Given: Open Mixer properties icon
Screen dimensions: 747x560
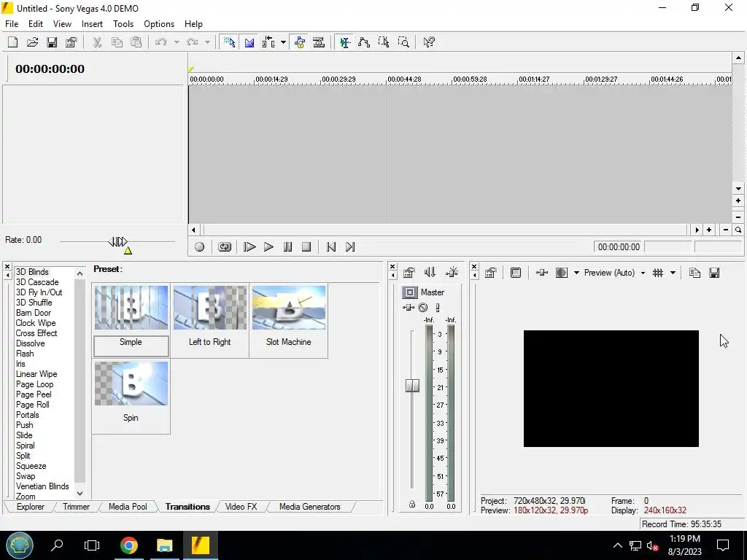Looking at the screenshot, I should 409,273.
